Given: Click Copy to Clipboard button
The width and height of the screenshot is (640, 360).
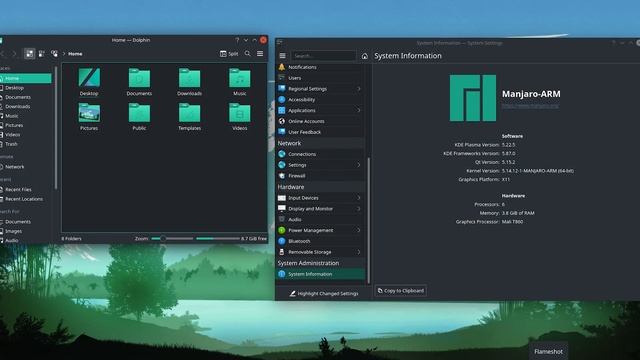Looking at the screenshot, I should pos(401,291).
